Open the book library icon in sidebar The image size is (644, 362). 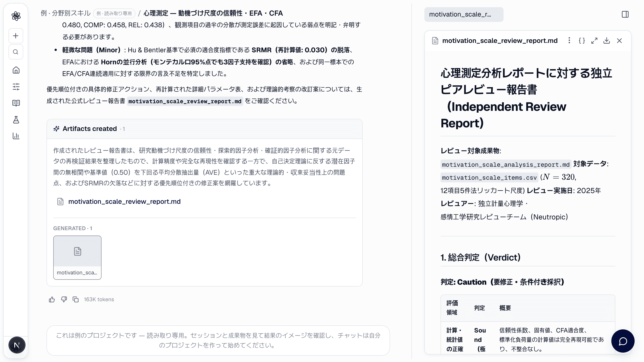(16, 103)
